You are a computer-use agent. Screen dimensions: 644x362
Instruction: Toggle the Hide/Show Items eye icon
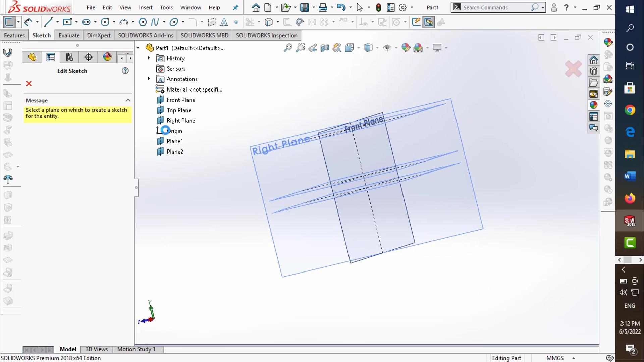click(x=387, y=48)
